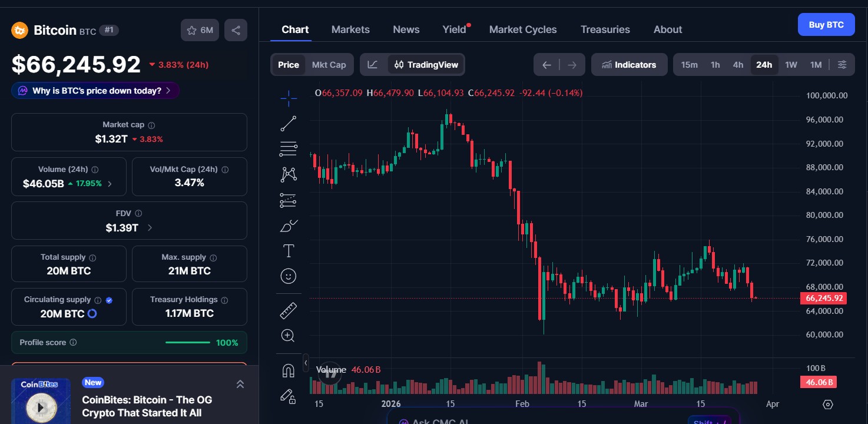Open 'Why is BTC's price down today?' link

(x=95, y=90)
